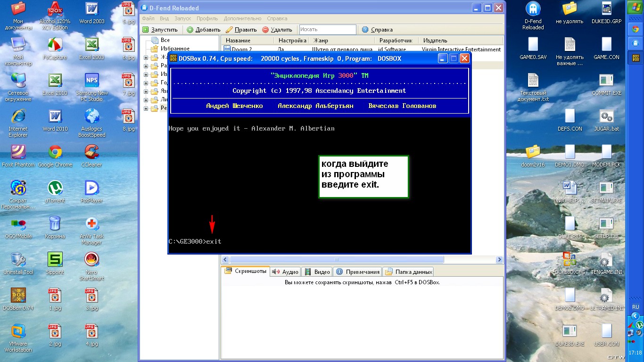Screen dimensions: 644x362
Task: Select the Doom 2 row in the game list
Action: pyautogui.click(x=362, y=49)
